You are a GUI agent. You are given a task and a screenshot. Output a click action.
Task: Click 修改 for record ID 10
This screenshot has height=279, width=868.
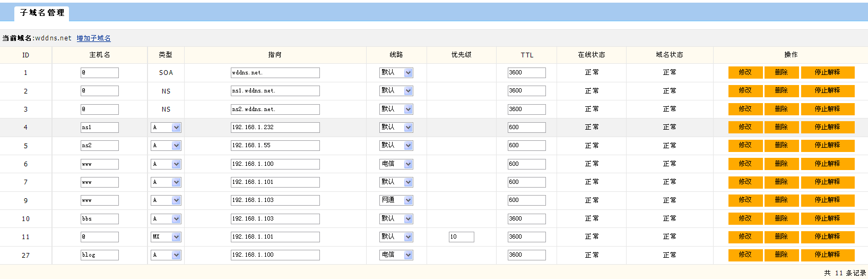coord(745,218)
